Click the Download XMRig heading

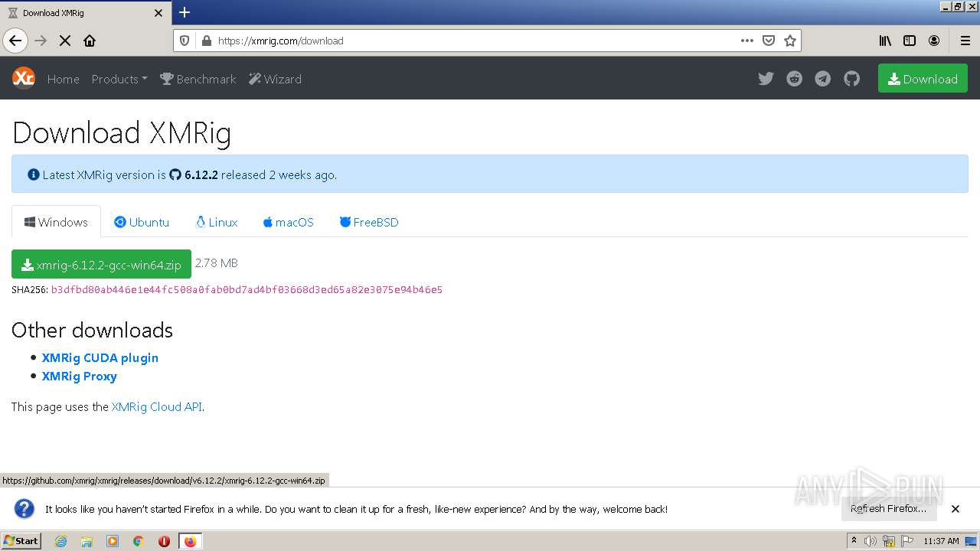[122, 132]
